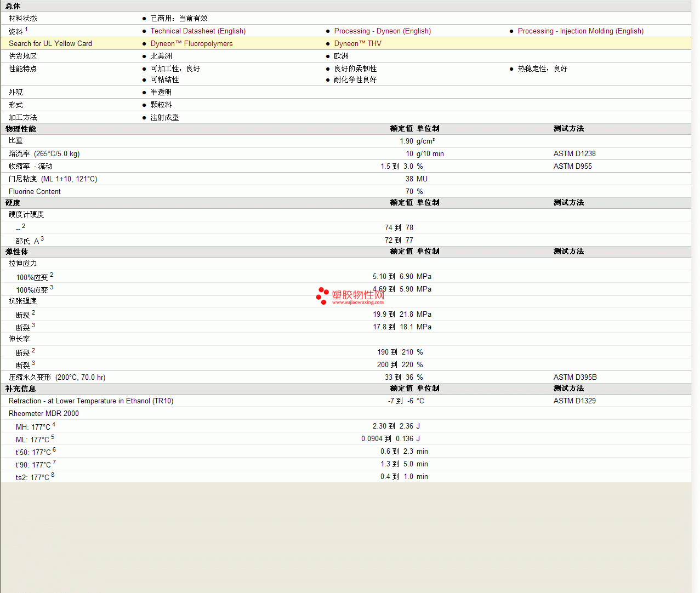
Task: Select the '门尼粘度 (ML 1+10, 121°C)' property
Action: pos(53,179)
